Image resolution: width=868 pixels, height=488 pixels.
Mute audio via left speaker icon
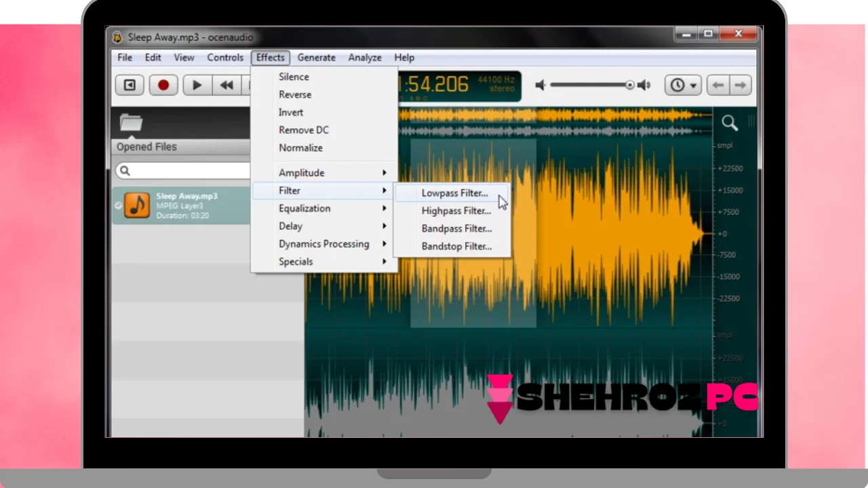tap(540, 85)
